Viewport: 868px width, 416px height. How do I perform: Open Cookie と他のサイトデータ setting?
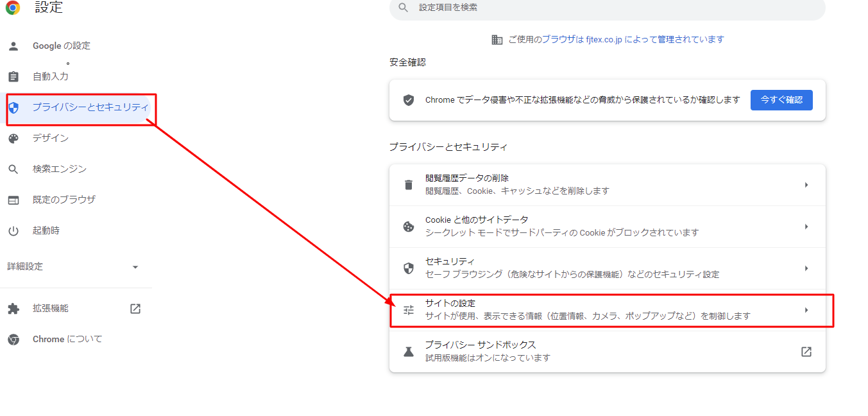click(607, 227)
